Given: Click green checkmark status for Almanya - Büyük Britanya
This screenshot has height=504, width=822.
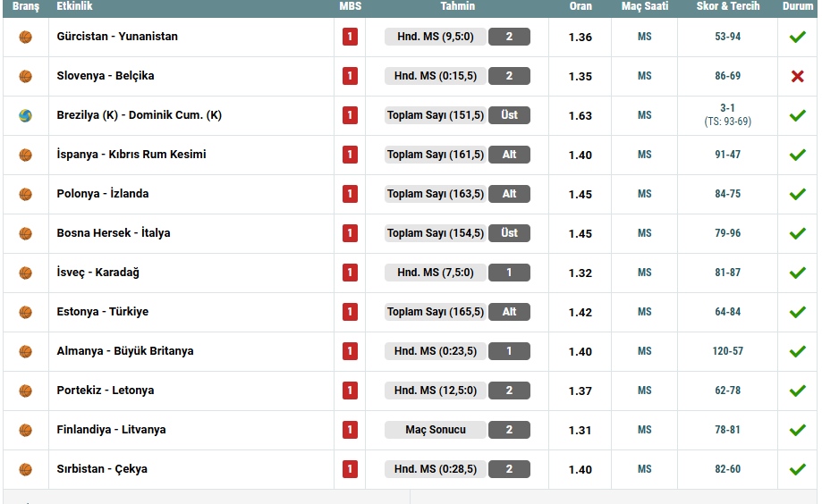Looking at the screenshot, I should click(797, 351).
